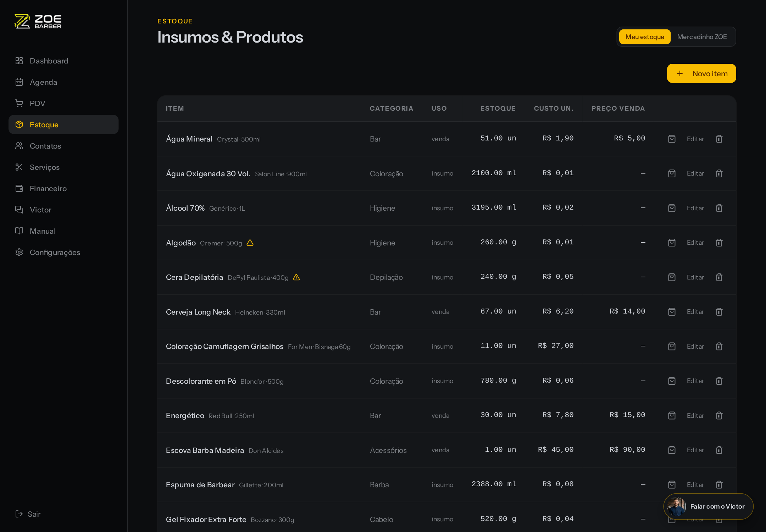
Task: Select the Meu estoque toggle
Action: point(645,37)
